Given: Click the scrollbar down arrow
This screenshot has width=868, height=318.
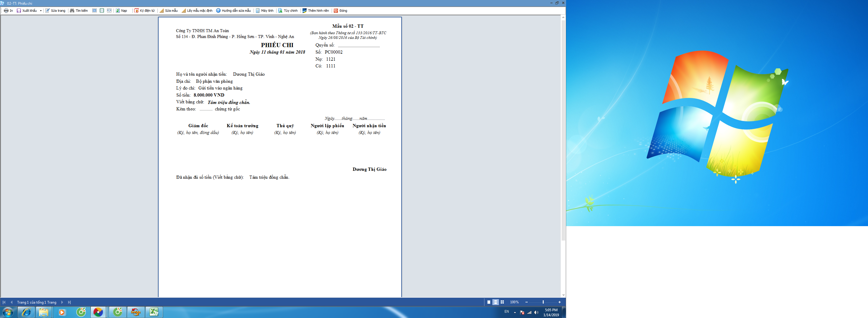Looking at the screenshot, I should pos(563,295).
